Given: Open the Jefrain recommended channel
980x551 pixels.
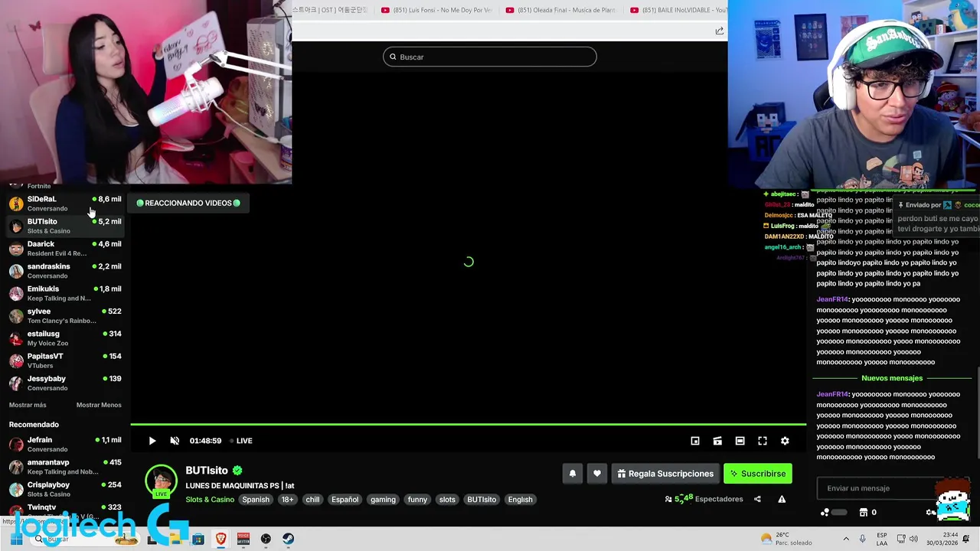Looking at the screenshot, I should [x=65, y=445].
